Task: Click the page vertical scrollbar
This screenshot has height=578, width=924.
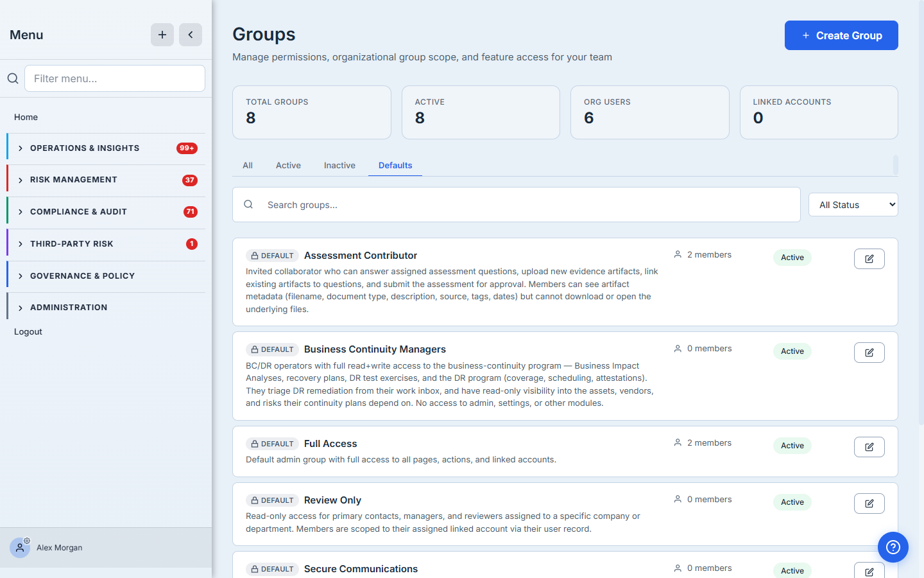Action: (x=921, y=212)
